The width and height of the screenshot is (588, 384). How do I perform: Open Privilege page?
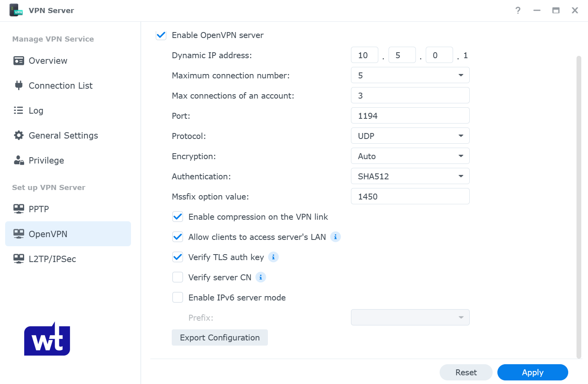point(68,160)
